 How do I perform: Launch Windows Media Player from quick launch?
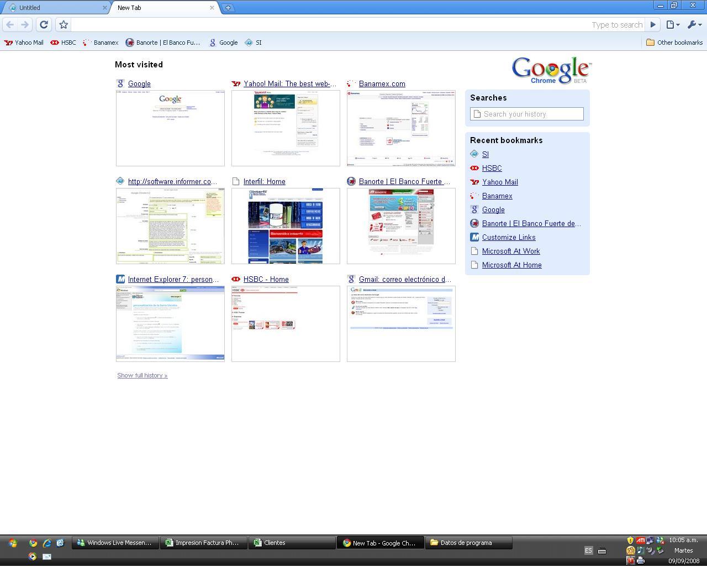pyautogui.click(x=33, y=556)
